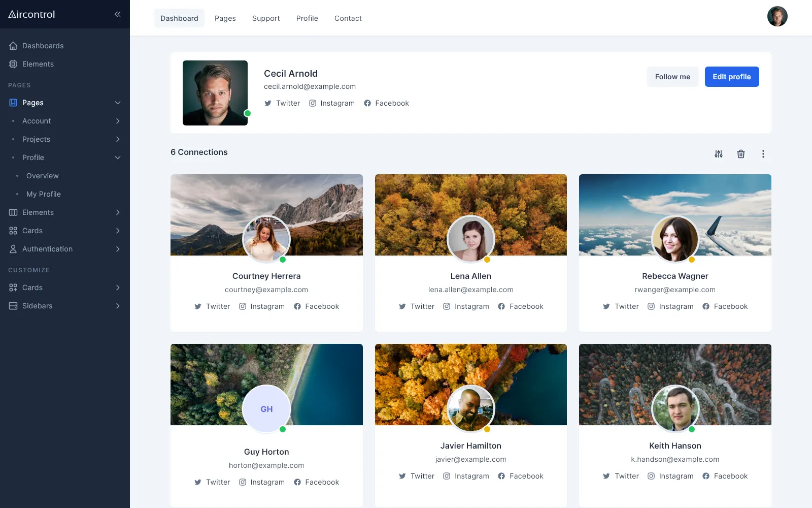The width and height of the screenshot is (812, 508).
Task: Open the user avatar in the top bar
Action: [777, 16]
